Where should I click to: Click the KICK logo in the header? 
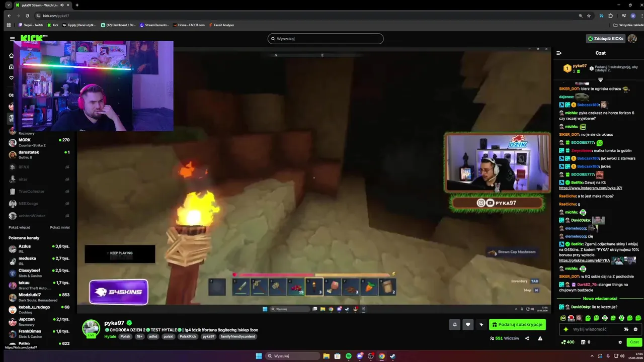coord(31,38)
